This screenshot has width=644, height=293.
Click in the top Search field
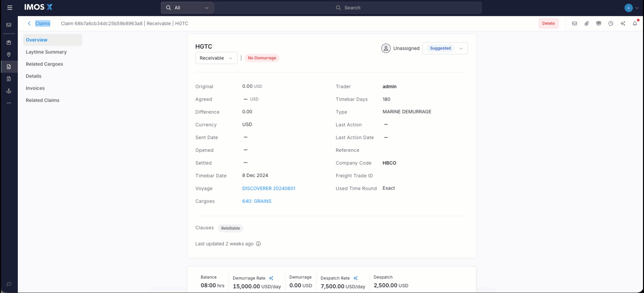pyautogui.click(x=348, y=8)
